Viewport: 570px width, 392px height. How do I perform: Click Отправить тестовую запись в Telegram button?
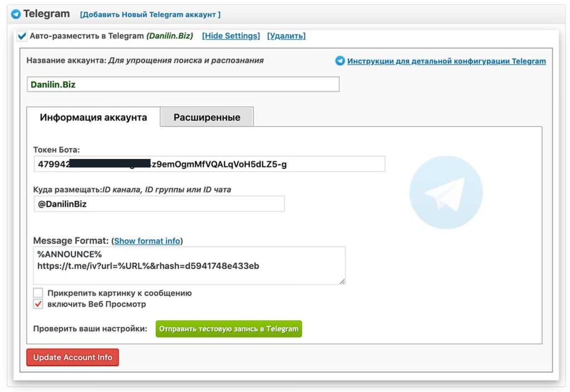tap(229, 329)
